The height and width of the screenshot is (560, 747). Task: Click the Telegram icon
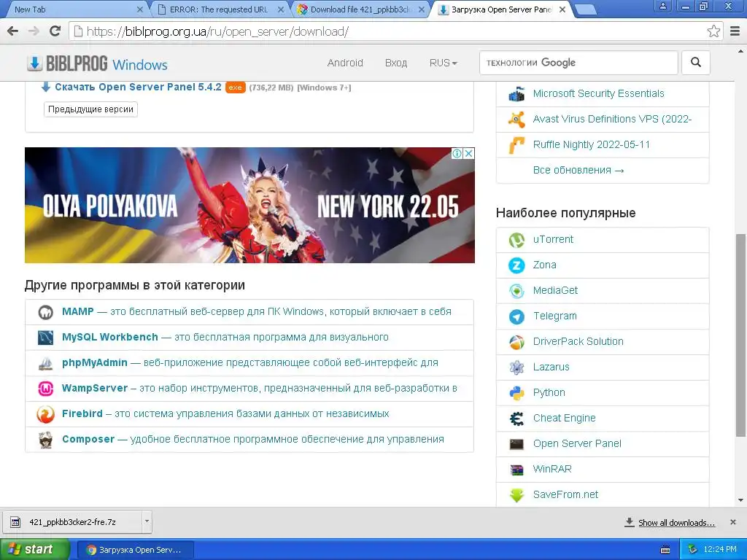click(x=516, y=316)
